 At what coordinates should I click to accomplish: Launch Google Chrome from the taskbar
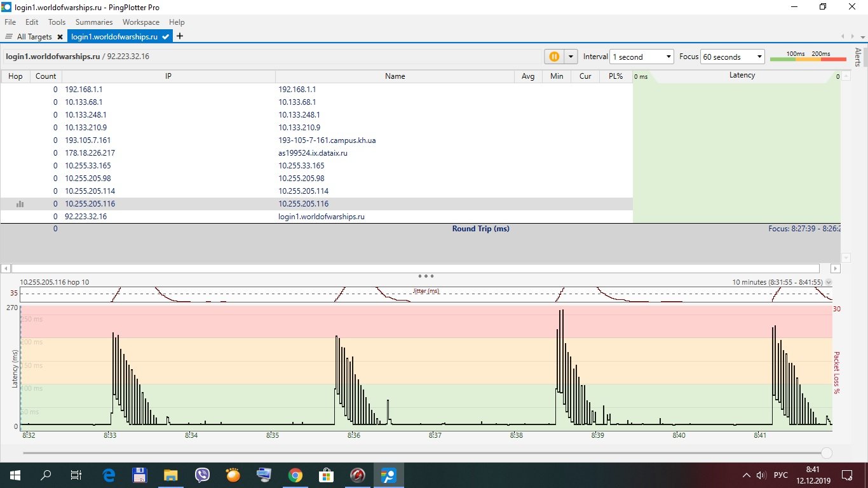tap(295, 475)
